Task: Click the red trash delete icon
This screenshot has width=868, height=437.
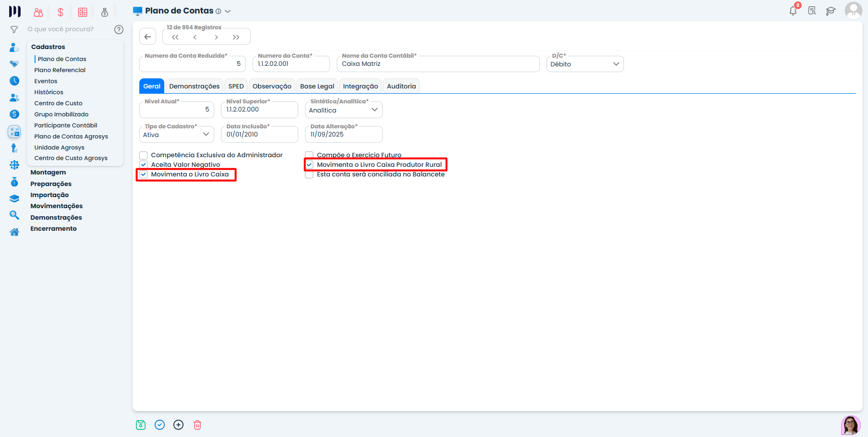Action: pos(197,425)
